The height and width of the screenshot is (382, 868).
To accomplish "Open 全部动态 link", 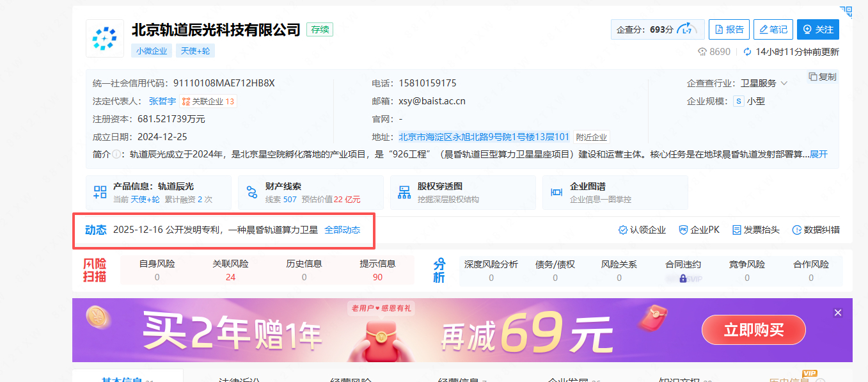I will pos(342,230).
